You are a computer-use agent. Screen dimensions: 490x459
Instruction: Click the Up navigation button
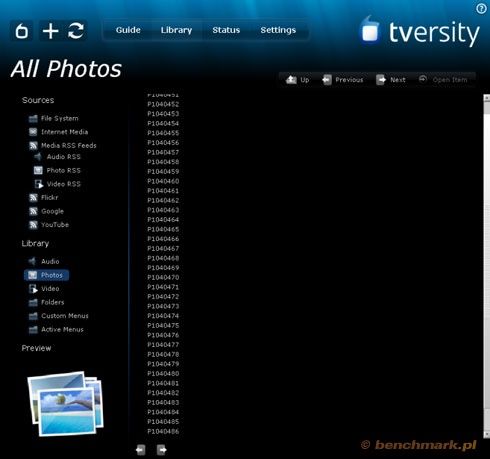point(297,80)
